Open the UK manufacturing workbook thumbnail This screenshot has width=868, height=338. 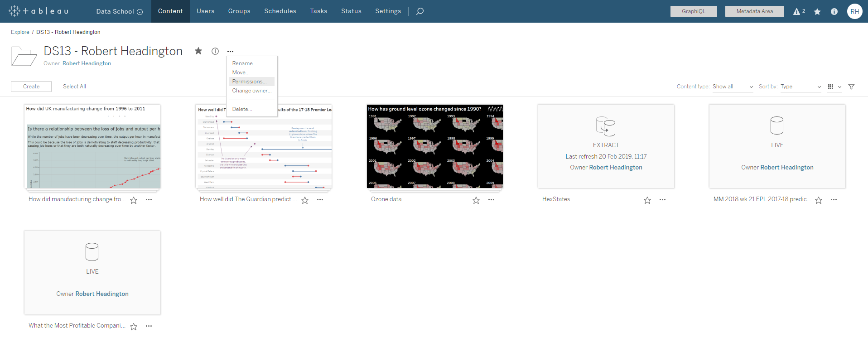click(92, 146)
